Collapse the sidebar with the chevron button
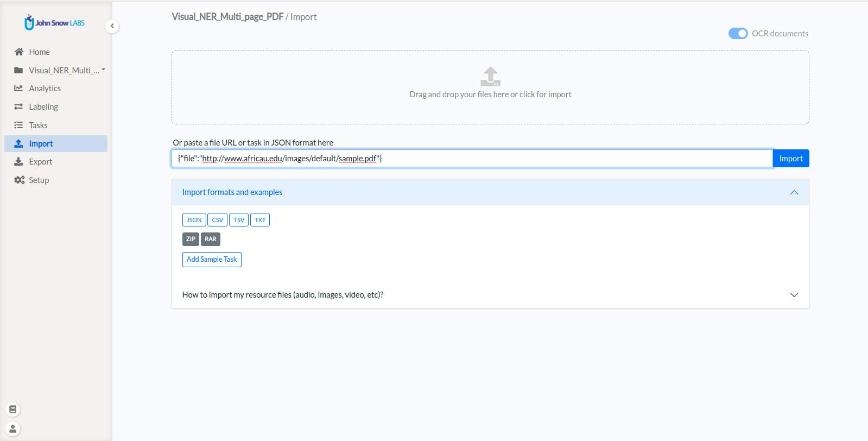 [x=112, y=26]
